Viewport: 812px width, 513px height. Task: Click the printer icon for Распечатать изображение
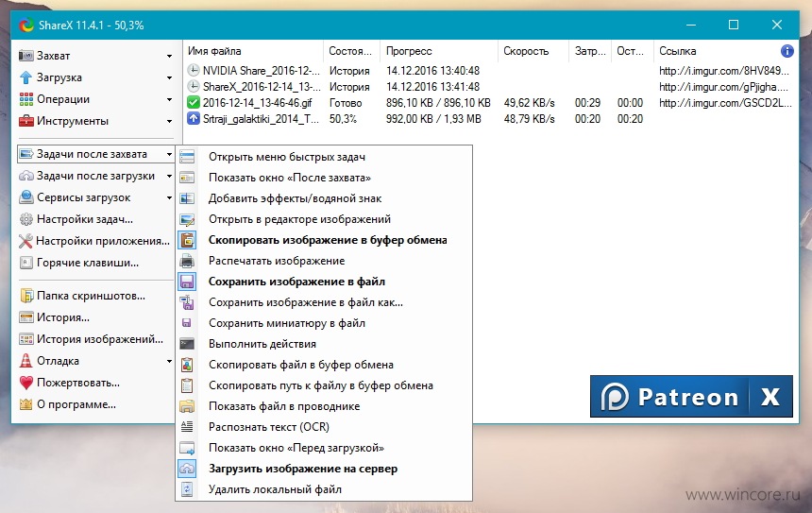(187, 261)
